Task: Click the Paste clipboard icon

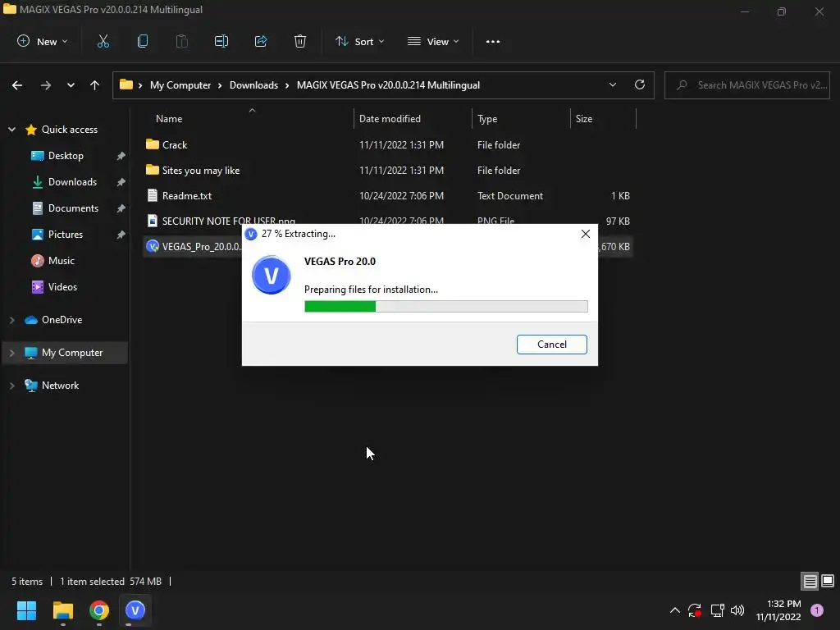Action: 181,41
